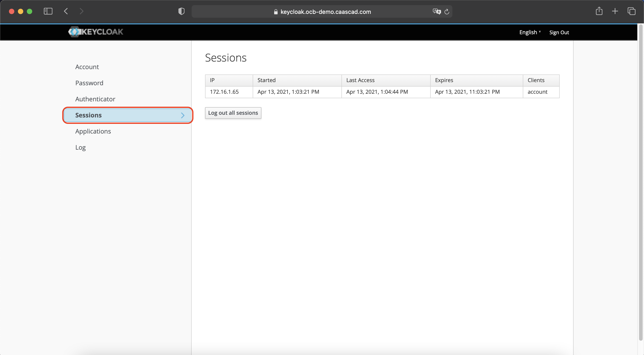Screen dimensions: 644x355
Task: Click the Clients column header
Action: click(x=541, y=80)
